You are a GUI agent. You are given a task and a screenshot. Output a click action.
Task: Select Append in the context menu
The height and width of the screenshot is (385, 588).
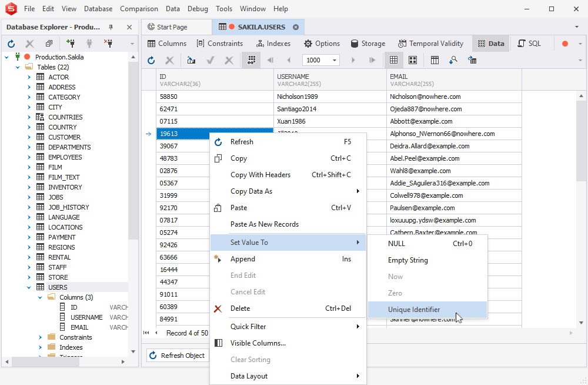click(288, 259)
